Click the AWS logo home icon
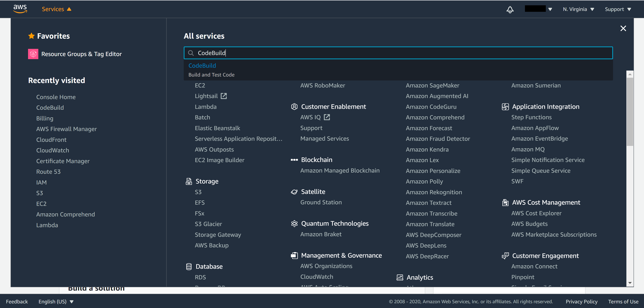644x308 pixels. [x=20, y=9]
